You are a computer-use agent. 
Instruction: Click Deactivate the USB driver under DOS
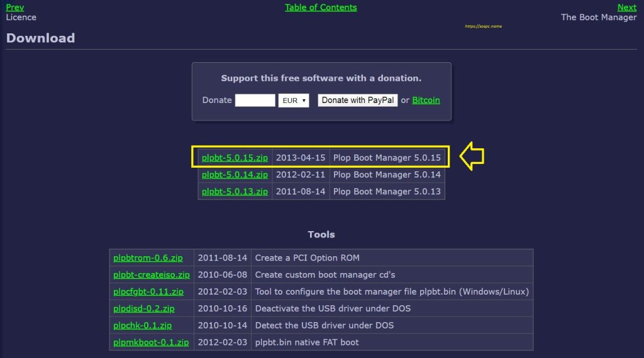[333, 308]
